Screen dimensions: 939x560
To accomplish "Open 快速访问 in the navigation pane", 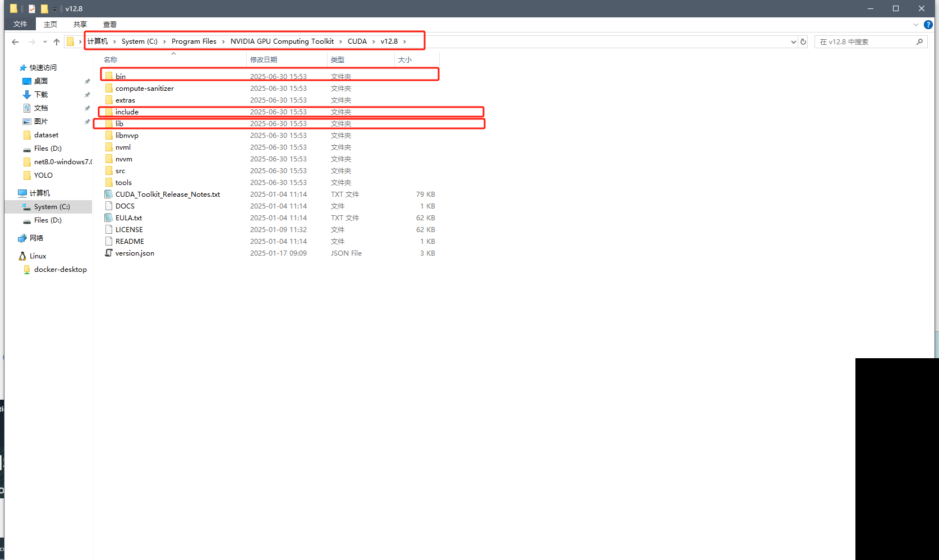I will [43, 67].
